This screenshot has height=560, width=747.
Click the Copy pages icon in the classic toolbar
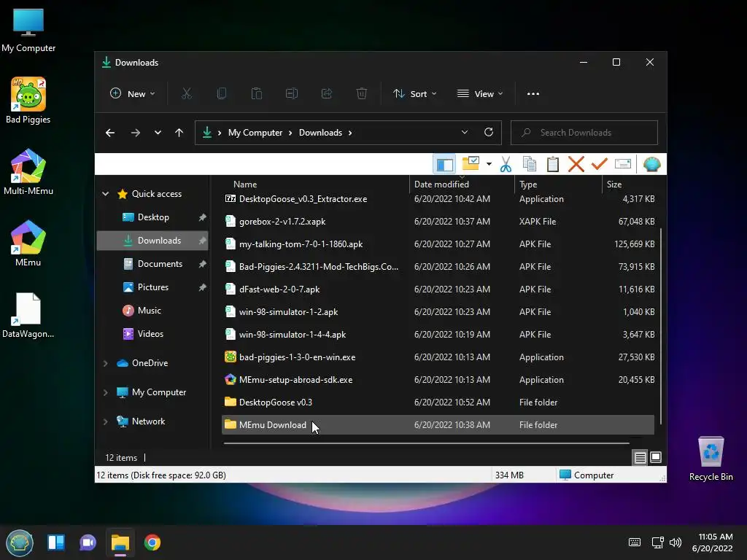tap(530, 164)
